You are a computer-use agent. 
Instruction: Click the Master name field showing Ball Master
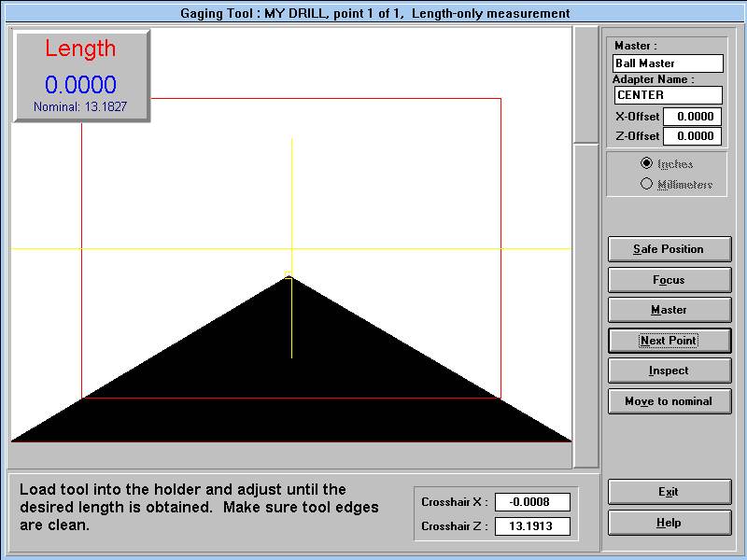click(668, 63)
